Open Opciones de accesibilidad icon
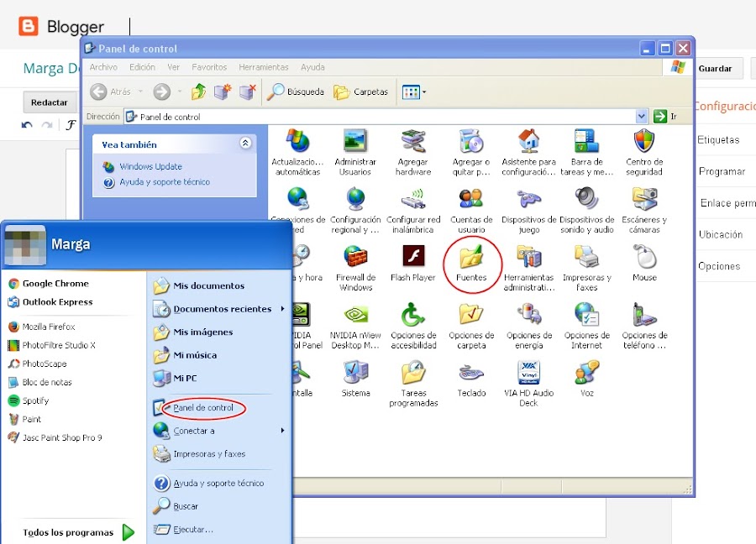 [x=413, y=314]
